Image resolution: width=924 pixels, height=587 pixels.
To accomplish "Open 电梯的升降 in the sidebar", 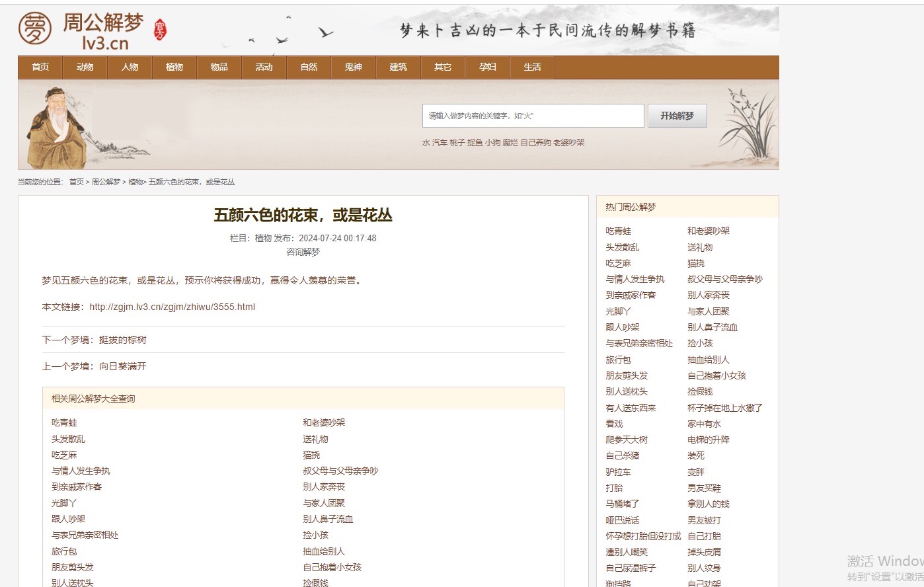I will pyautogui.click(x=708, y=440).
